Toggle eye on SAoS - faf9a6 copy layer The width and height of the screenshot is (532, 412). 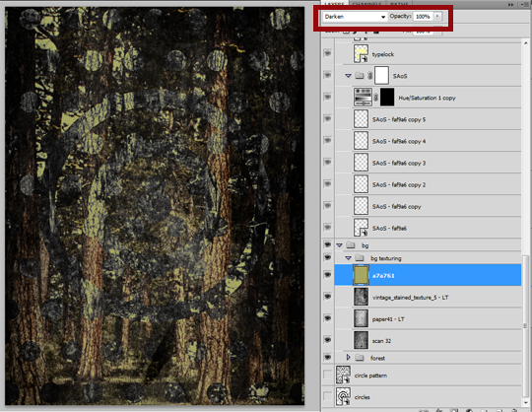click(x=327, y=206)
